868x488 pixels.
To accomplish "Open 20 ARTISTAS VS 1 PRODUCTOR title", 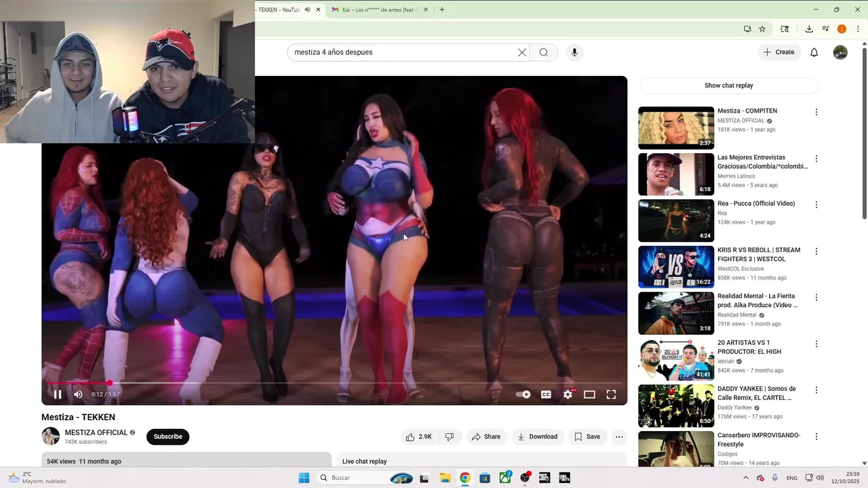I will 749,347.
